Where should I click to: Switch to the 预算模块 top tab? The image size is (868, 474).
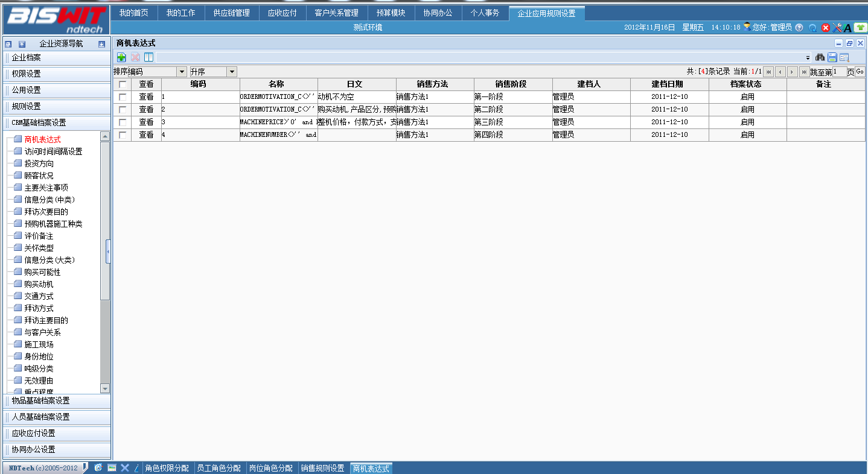pos(391,13)
